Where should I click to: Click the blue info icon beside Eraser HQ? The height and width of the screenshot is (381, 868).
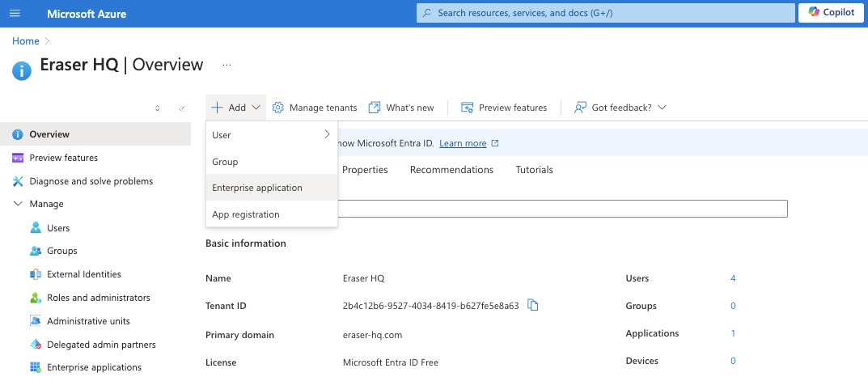click(x=22, y=71)
